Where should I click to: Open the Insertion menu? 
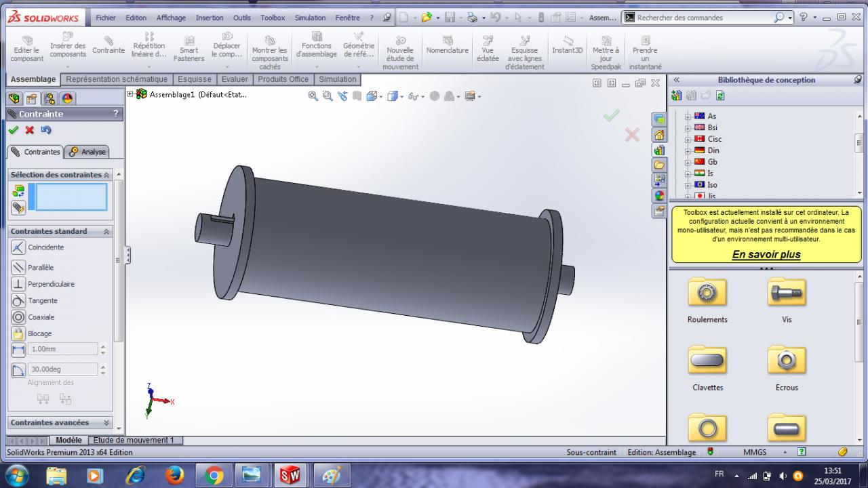[209, 18]
